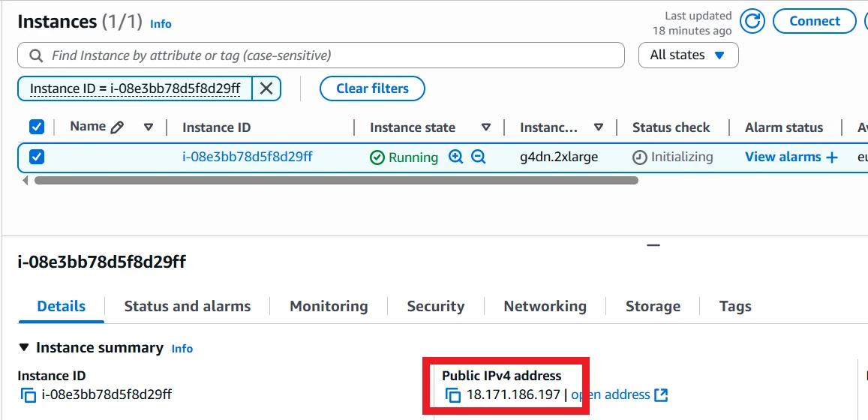Sort by Instance state column arrow
The image size is (868, 420).
(x=486, y=127)
